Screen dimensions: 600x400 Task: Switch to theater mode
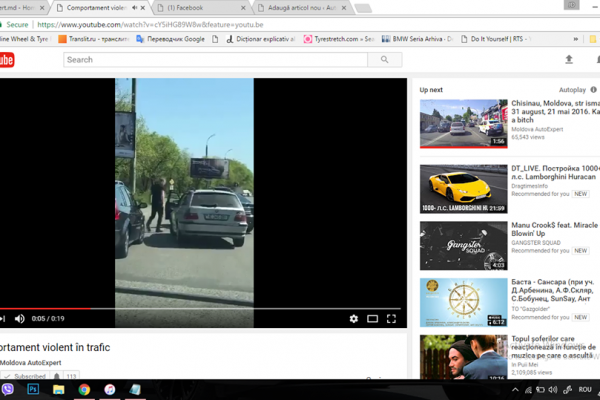[x=372, y=318]
